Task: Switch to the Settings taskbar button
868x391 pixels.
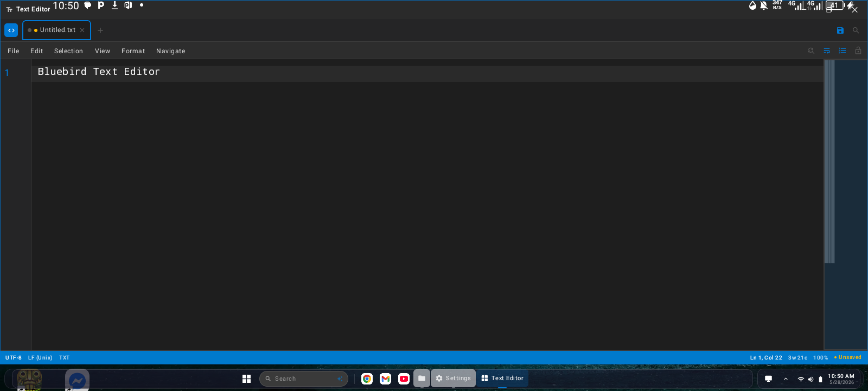Action: 454,379
